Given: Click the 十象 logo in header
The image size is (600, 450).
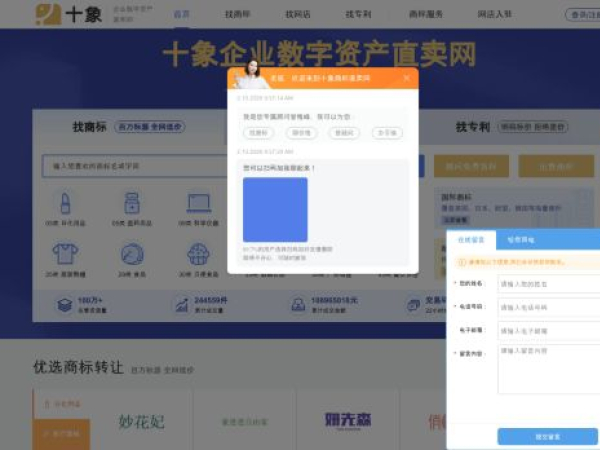Looking at the screenshot, I should [x=69, y=15].
